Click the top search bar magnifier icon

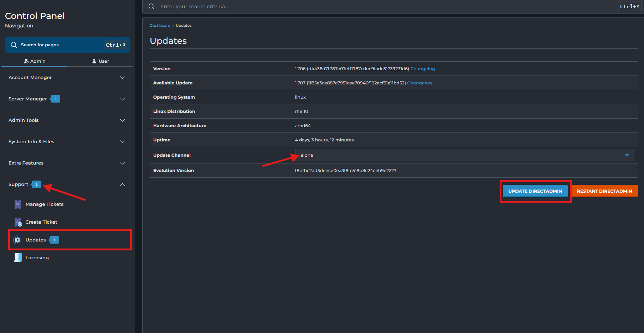(x=151, y=6)
